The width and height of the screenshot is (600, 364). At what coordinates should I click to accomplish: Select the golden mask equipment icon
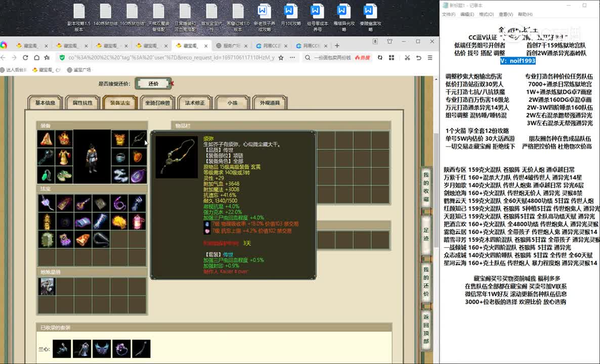click(x=120, y=139)
